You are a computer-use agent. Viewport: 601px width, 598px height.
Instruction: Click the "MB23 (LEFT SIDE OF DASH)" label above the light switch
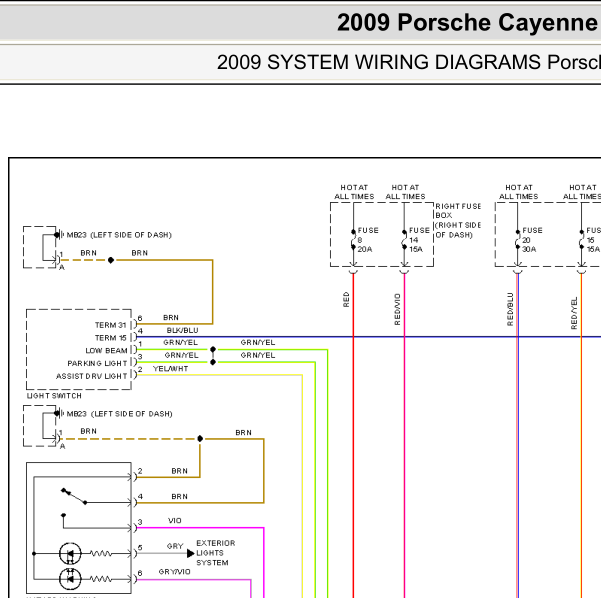tap(119, 235)
